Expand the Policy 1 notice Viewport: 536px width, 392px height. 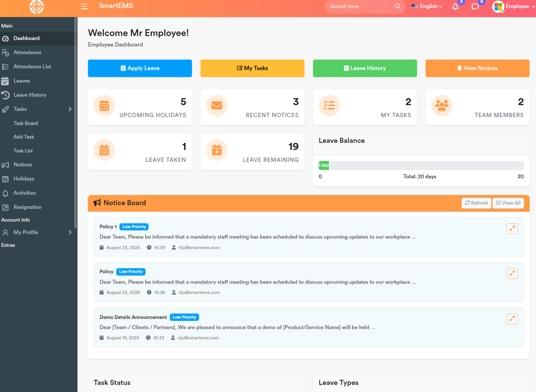512,228
